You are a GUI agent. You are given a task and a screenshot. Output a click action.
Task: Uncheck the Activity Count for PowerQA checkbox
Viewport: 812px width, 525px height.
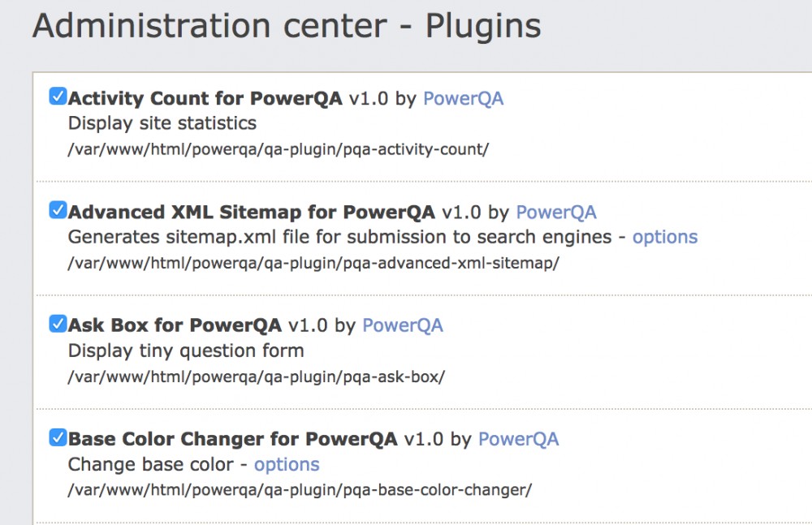click(x=58, y=97)
